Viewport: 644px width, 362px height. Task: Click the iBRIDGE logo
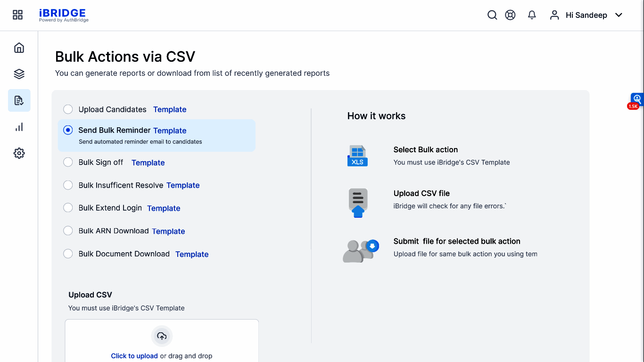[63, 15]
